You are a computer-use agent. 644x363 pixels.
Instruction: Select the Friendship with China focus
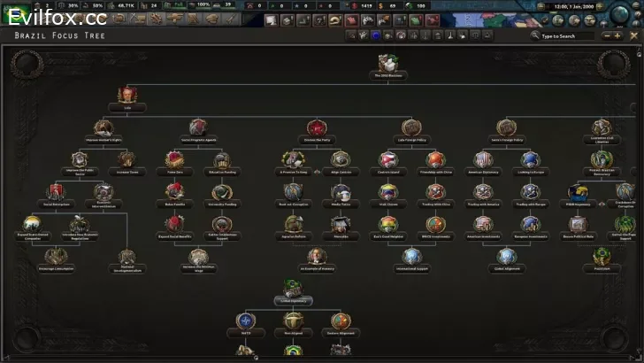(x=433, y=158)
